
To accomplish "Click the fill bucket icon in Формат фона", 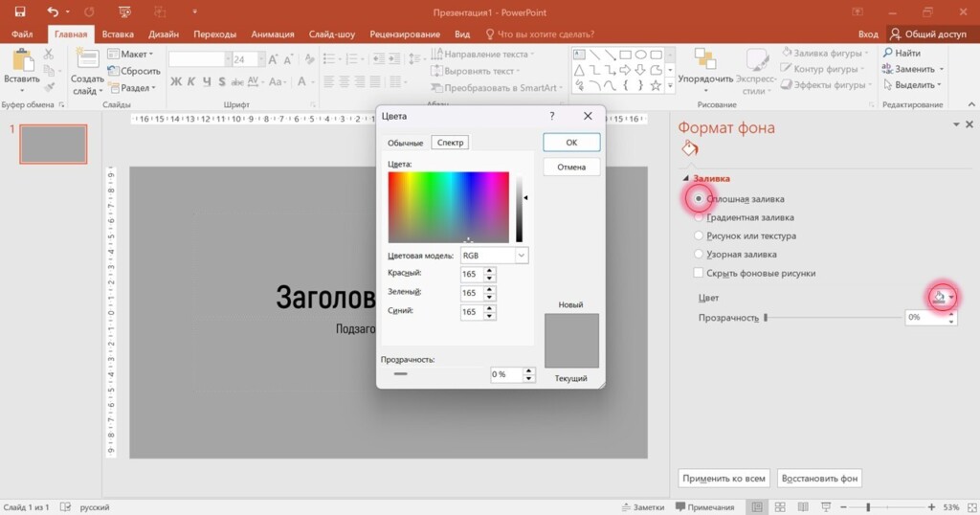I will point(690,148).
